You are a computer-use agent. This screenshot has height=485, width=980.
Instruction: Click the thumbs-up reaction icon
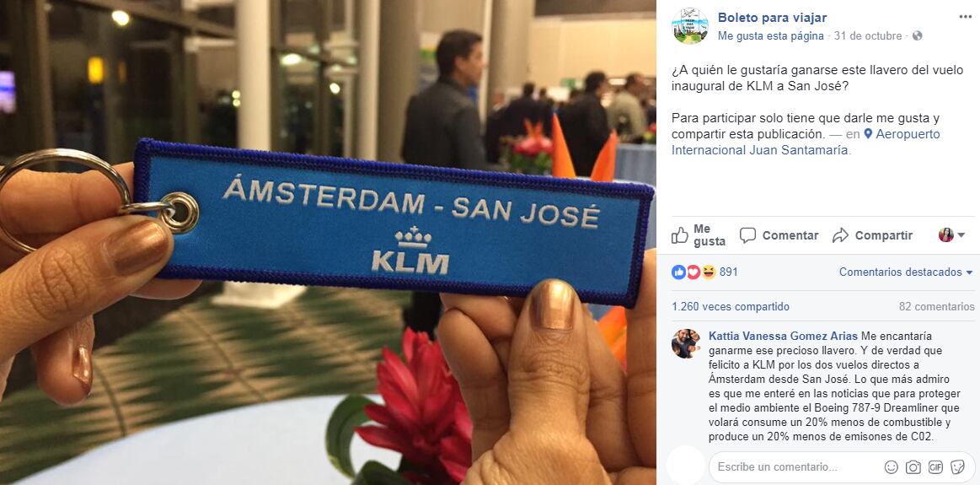[x=678, y=272]
